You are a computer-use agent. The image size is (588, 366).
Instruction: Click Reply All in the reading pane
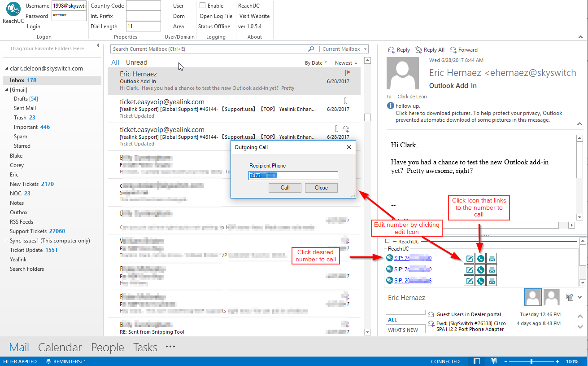click(x=430, y=50)
